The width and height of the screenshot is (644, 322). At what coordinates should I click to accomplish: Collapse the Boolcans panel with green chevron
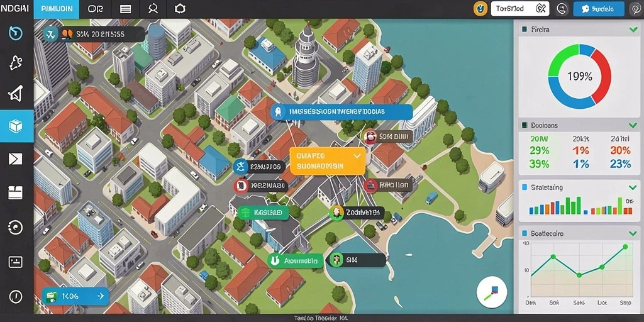pos(633,125)
